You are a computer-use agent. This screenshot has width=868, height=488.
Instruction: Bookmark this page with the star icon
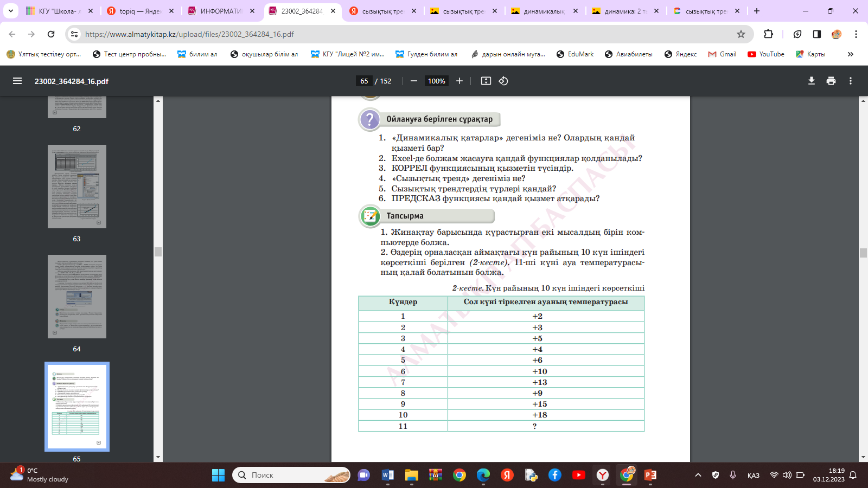[x=741, y=34]
